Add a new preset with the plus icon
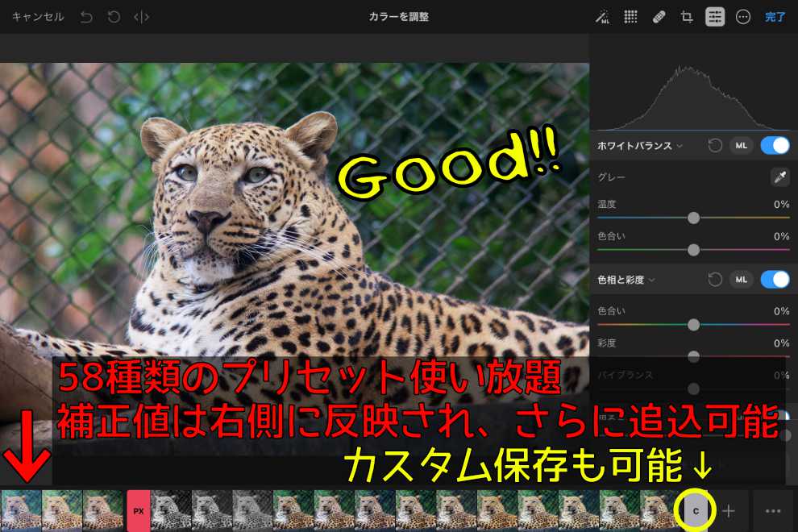This screenshot has width=798, height=532. tap(729, 511)
